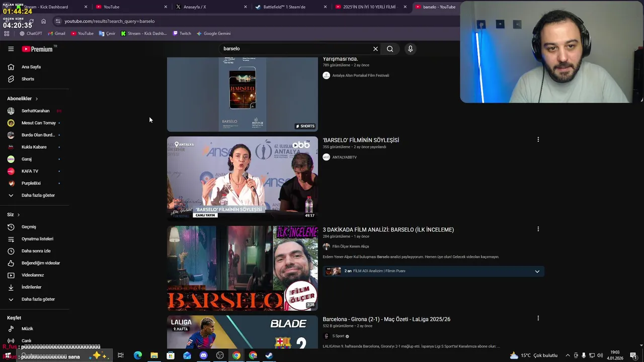Viewport: 644px width, 362px height.
Task: Click the site information icon in address bar
Action: (58, 21)
